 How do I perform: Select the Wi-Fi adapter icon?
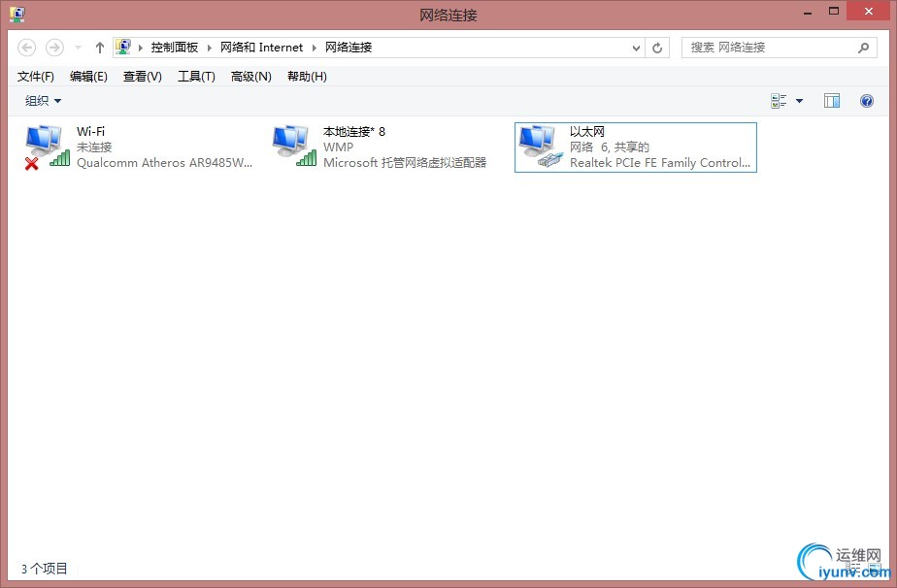(x=48, y=147)
